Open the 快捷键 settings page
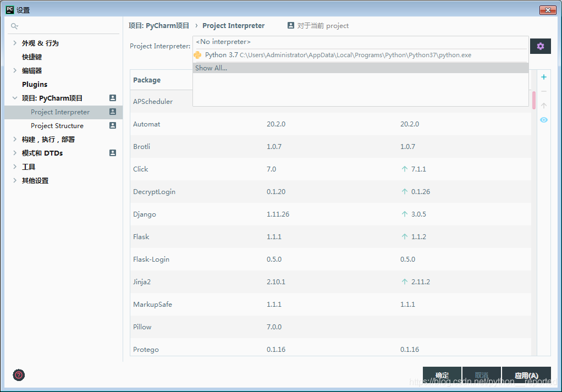 click(x=32, y=57)
